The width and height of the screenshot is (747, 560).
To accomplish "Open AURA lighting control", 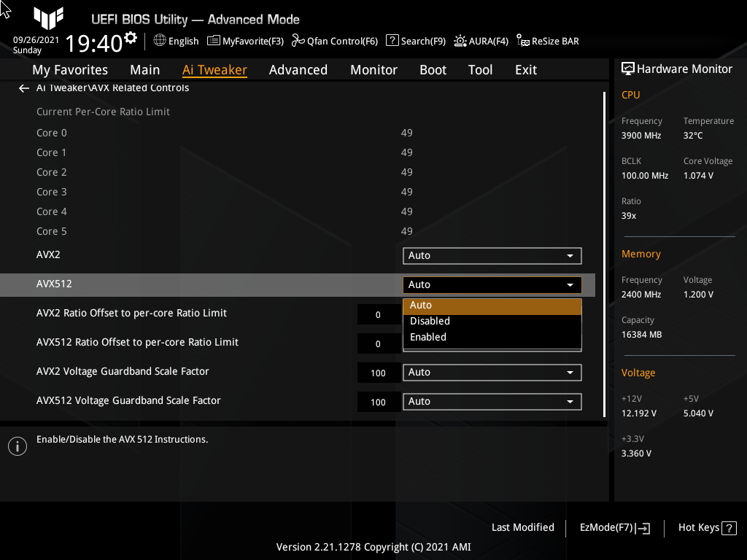I will (x=481, y=41).
